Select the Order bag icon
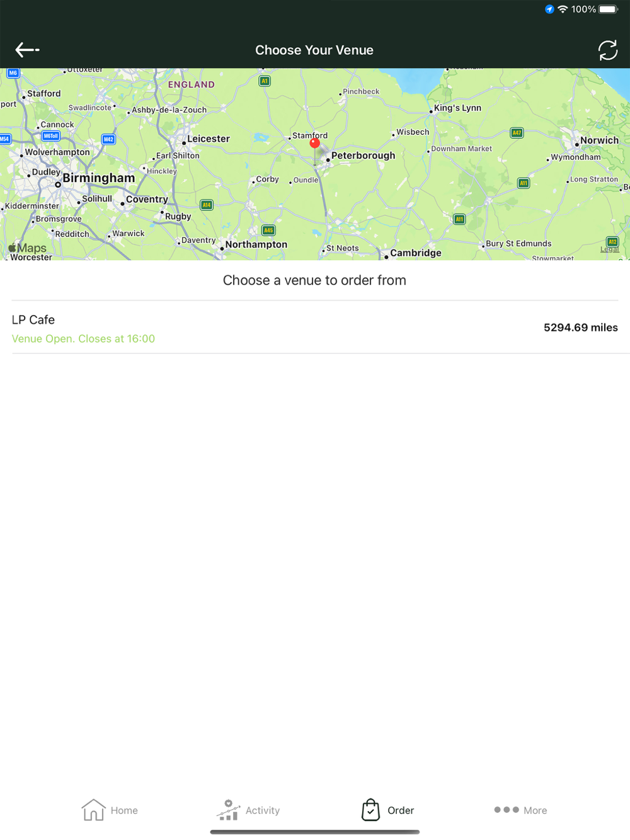Image resolution: width=630 pixels, height=840 pixels. (x=370, y=810)
